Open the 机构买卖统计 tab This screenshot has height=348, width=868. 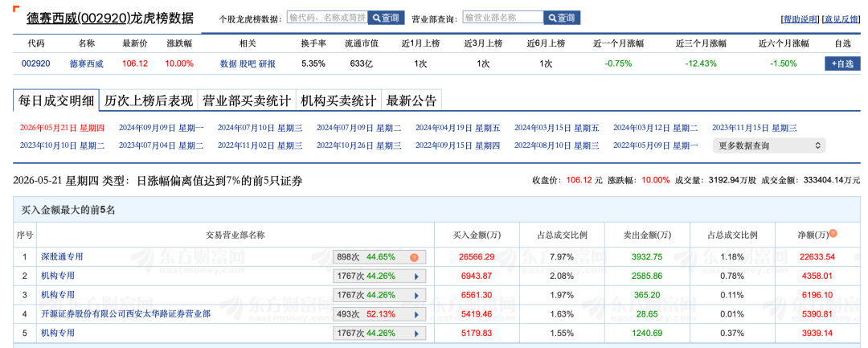pos(339,100)
